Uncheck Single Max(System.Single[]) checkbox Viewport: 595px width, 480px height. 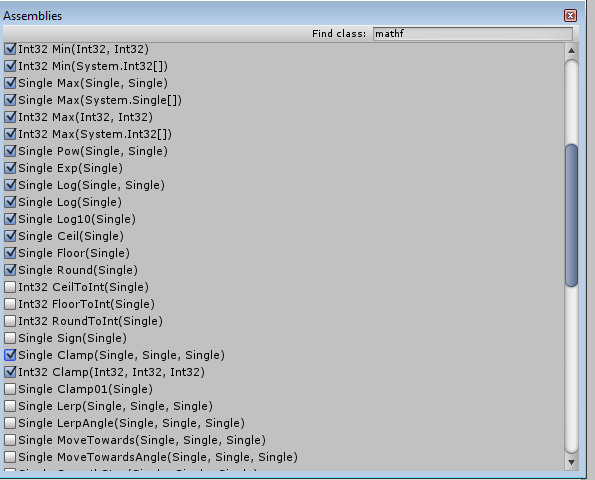pyautogui.click(x=10, y=100)
